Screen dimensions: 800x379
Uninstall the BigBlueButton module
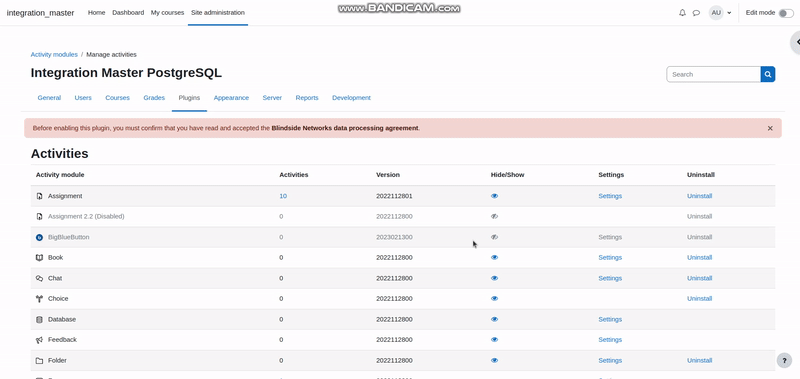699,237
